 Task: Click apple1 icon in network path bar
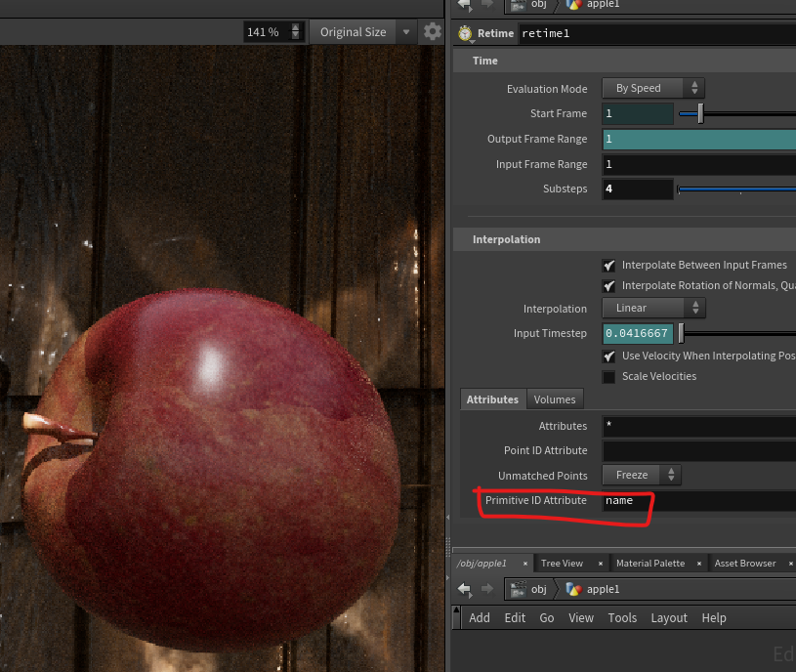573,589
